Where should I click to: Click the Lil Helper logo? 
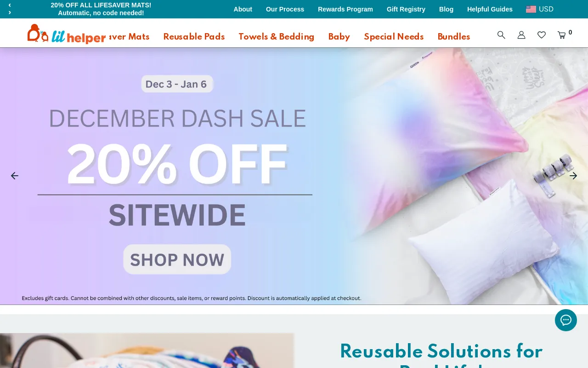tap(67, 34)
